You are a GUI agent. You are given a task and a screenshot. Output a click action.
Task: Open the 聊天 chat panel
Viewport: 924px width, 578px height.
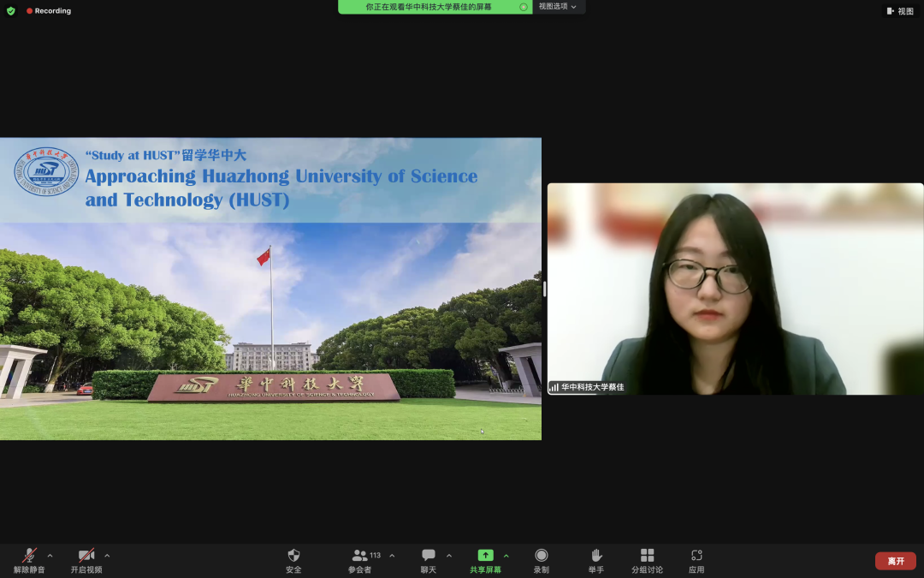[x=429, y=560]
